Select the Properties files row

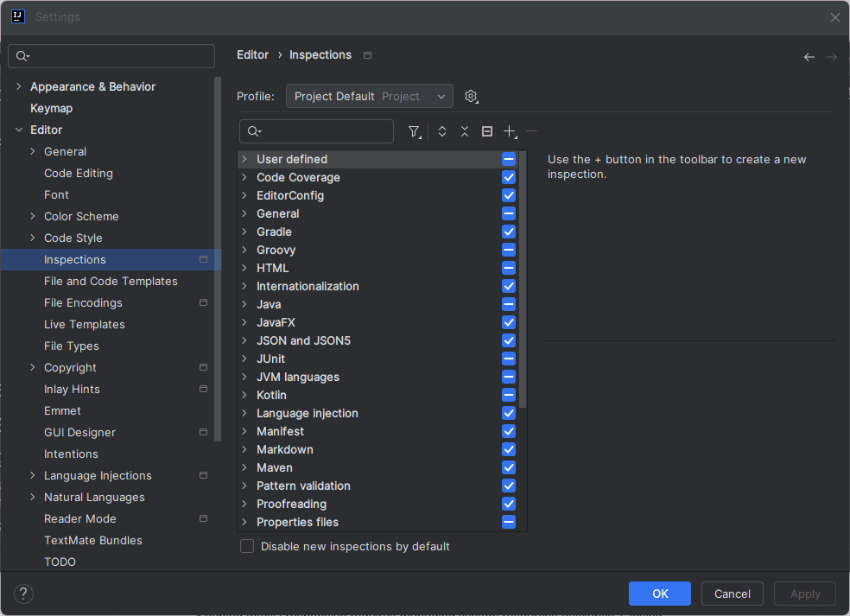[x=378, y=522]
